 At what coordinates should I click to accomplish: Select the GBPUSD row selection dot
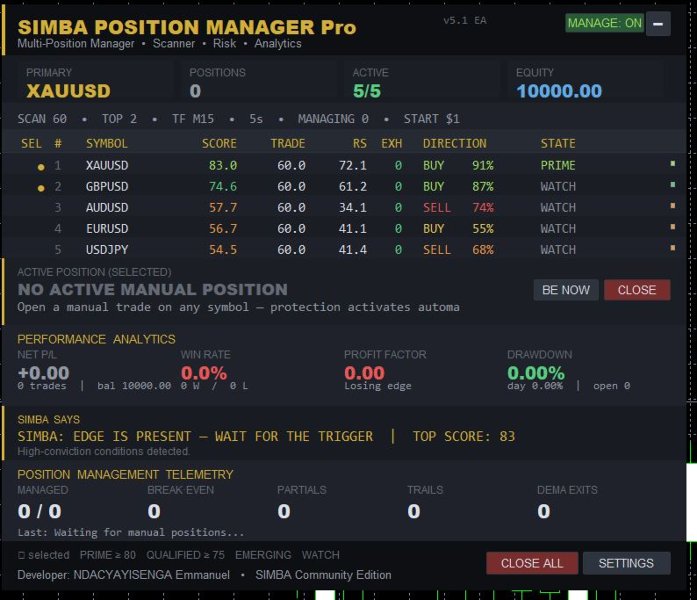pyautogui.click(x=41, y=188)
